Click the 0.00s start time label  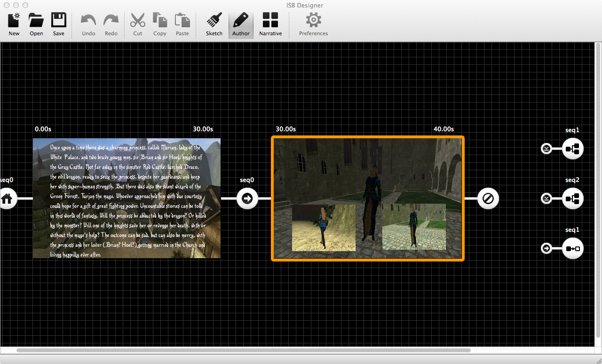43,129
